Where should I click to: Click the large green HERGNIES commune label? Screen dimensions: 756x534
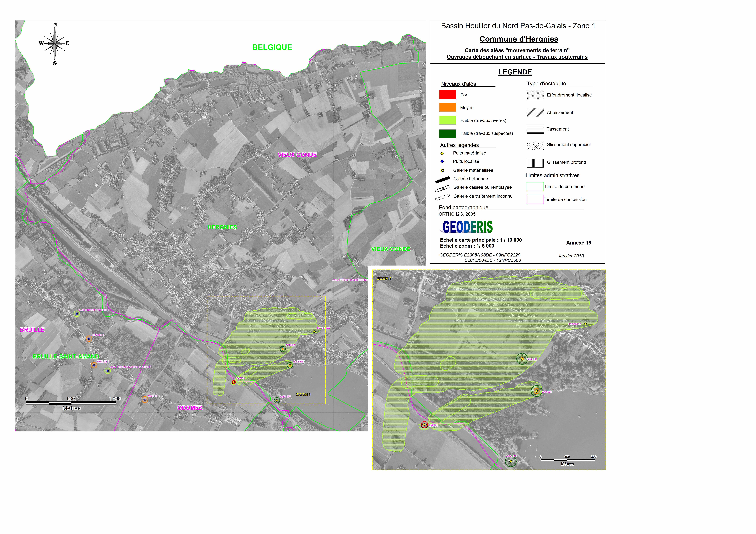click(222, 227)
